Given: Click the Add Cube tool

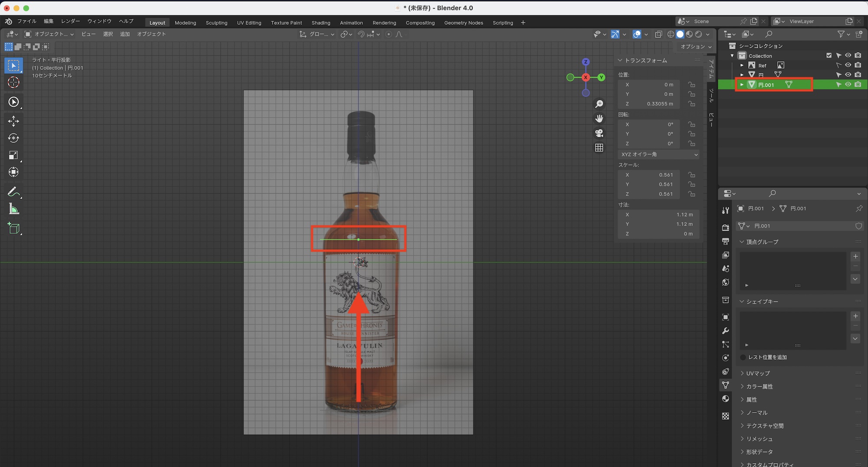Looking at the screenshot, I should 13,229.
